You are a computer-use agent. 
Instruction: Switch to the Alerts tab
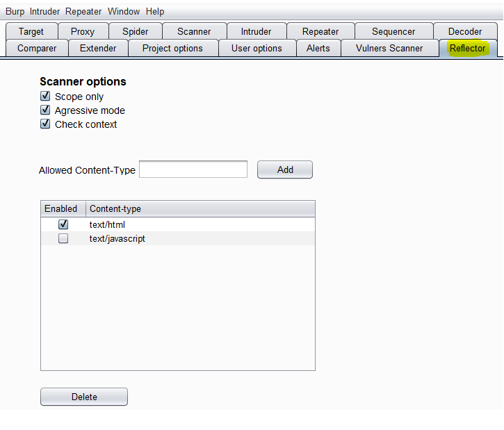coord(318,48)
